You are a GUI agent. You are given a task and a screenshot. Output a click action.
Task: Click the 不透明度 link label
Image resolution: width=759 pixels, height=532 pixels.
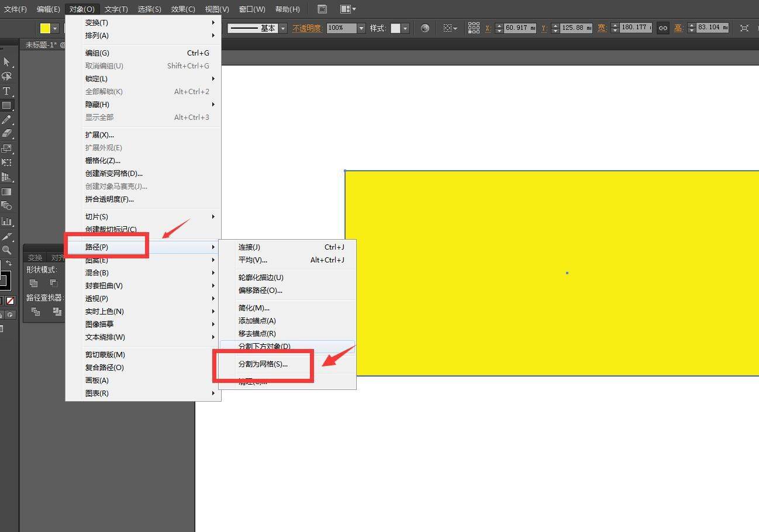pos(308,28)
